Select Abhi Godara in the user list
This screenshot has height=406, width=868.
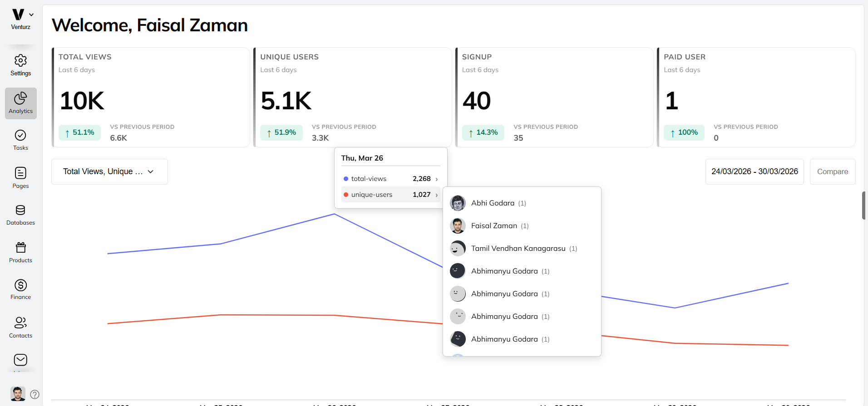click(493, 203)
